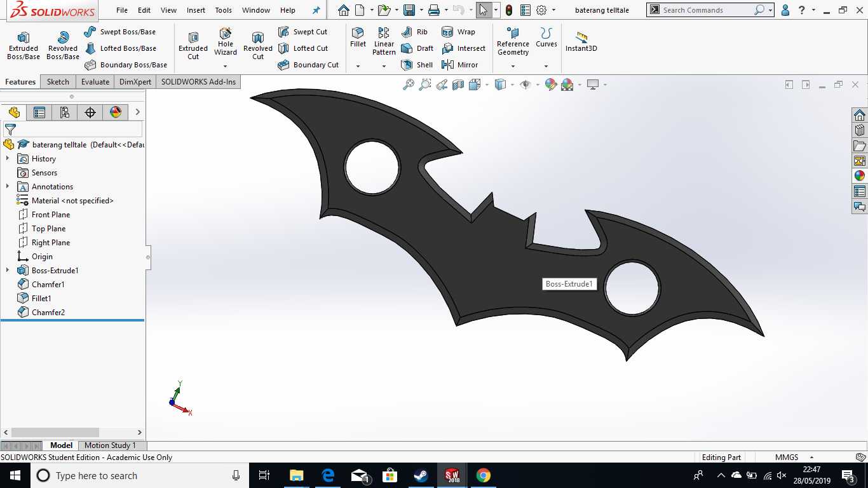Open the Hole Wizard tool
This screenshot has height=488, width=868.
pos(226,42)
